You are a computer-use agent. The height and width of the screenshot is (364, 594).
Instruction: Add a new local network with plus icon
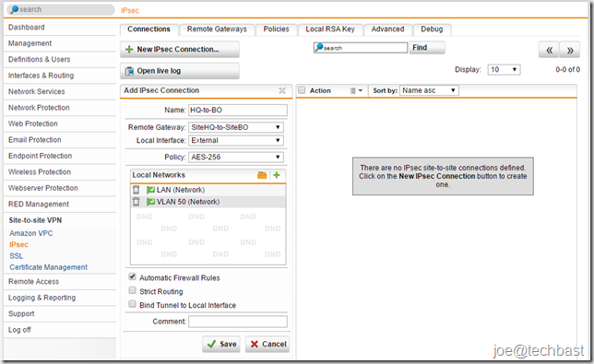277,175
